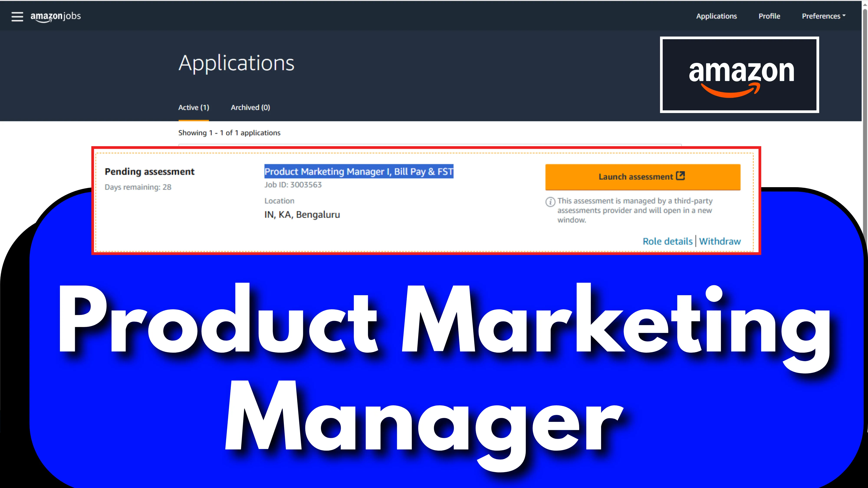Click the IN, KA, Bengaluru location text
Image resolution: width=868 pixels, height=488 pixels.
tap(302, 215)
